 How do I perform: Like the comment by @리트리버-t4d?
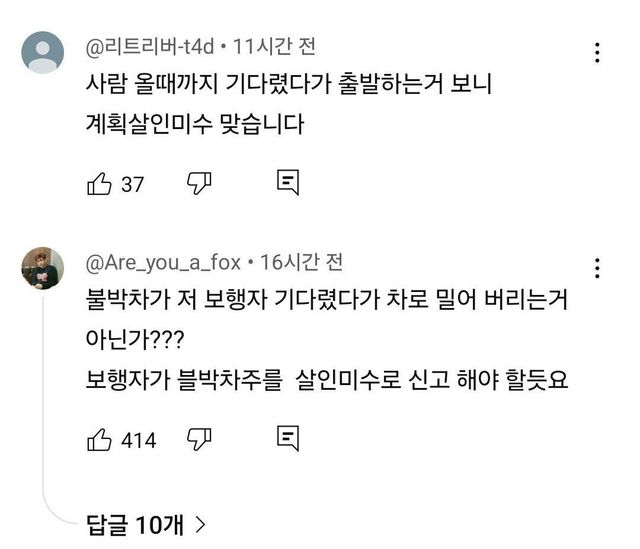click(99, 184)
